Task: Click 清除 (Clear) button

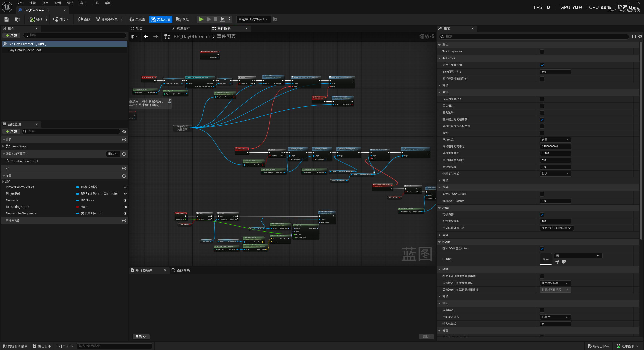Action: (426, 337)
